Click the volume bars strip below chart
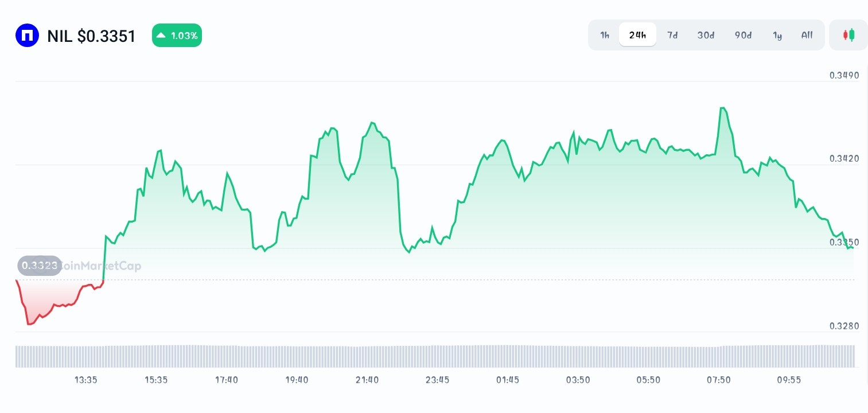868x413 pixels. pyautogui.click(x=435, y=356)
